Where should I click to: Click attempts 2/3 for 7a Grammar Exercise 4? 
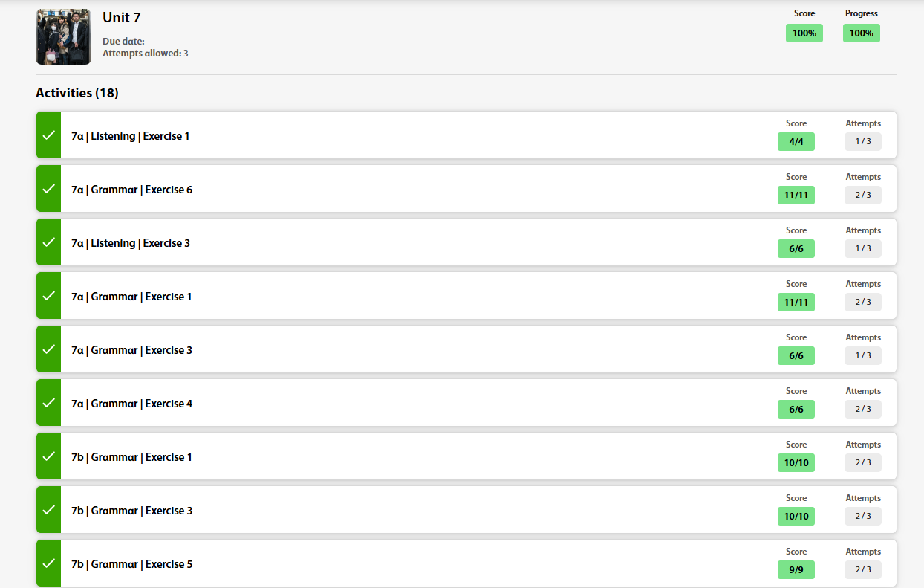tap(863, 409)
